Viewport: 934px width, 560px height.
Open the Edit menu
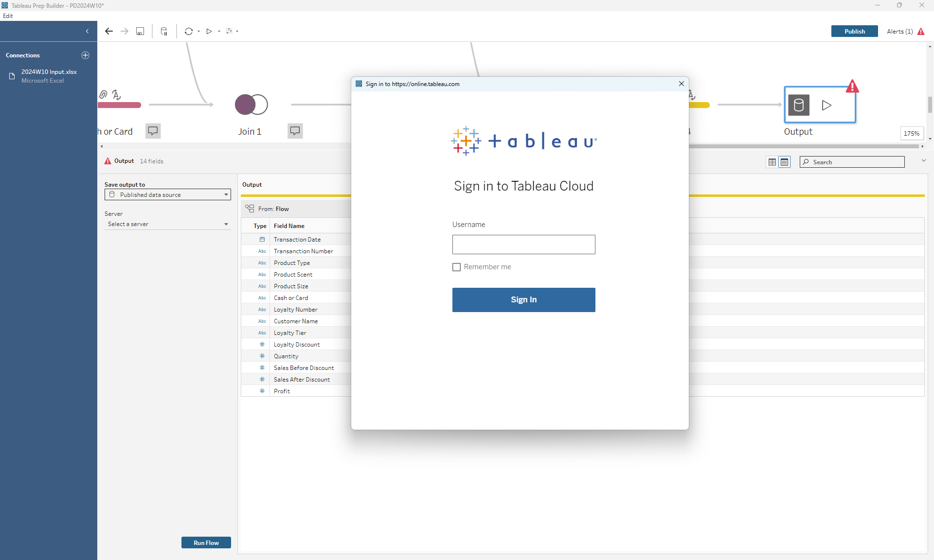[x=7, y=16]
